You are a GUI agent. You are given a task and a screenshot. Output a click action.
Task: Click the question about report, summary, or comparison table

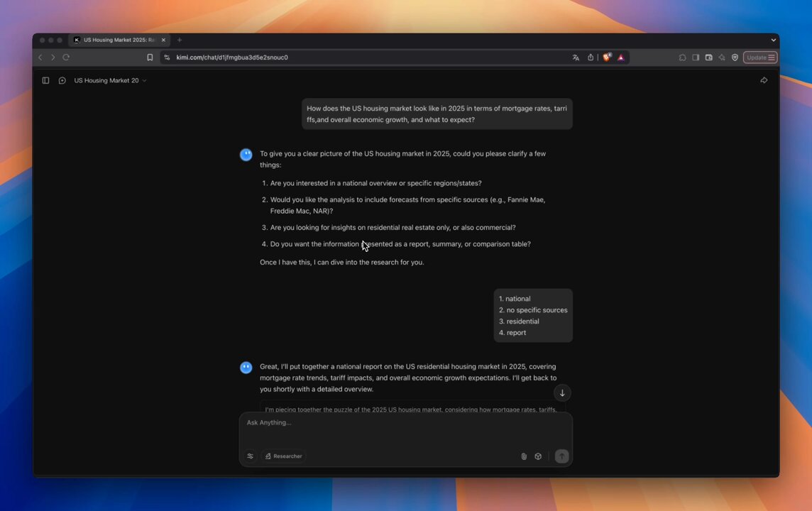(x=400, y=244)
